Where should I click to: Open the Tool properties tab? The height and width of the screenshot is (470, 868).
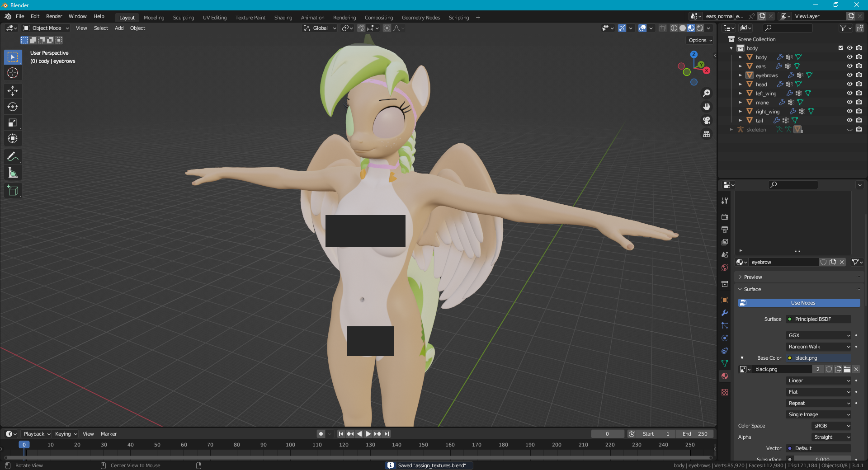click(x=725, y=201)
